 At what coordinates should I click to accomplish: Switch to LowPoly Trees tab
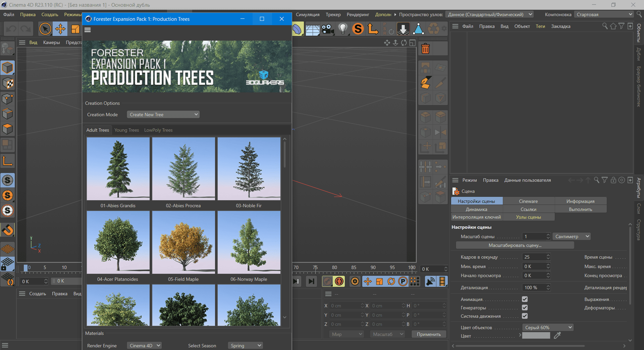click(x=158, y=130)
